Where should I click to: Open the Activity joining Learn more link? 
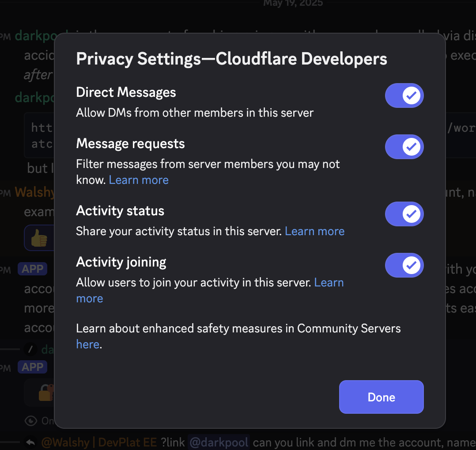(329, 282)
